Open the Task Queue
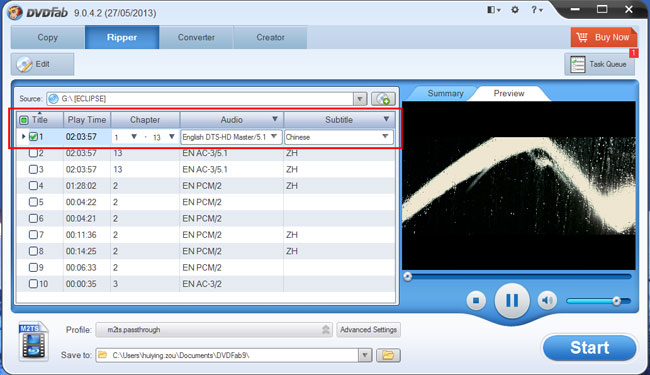 [x=599, y=64]
